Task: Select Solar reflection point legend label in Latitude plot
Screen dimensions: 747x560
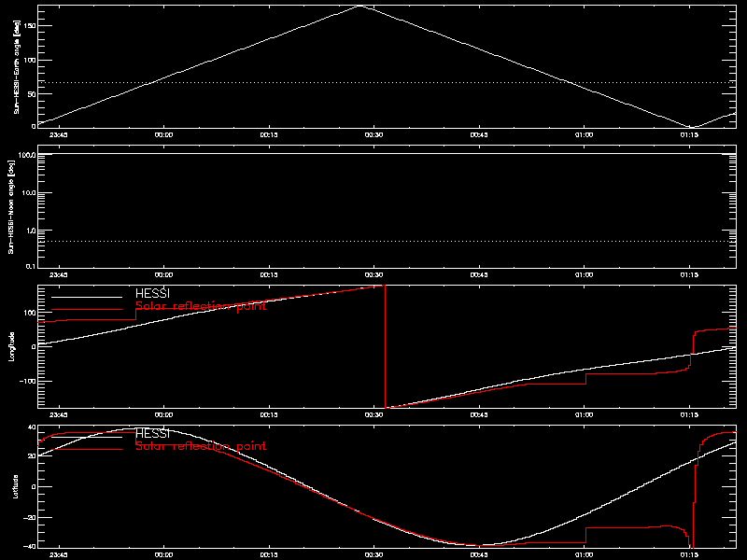Action: 201,446
